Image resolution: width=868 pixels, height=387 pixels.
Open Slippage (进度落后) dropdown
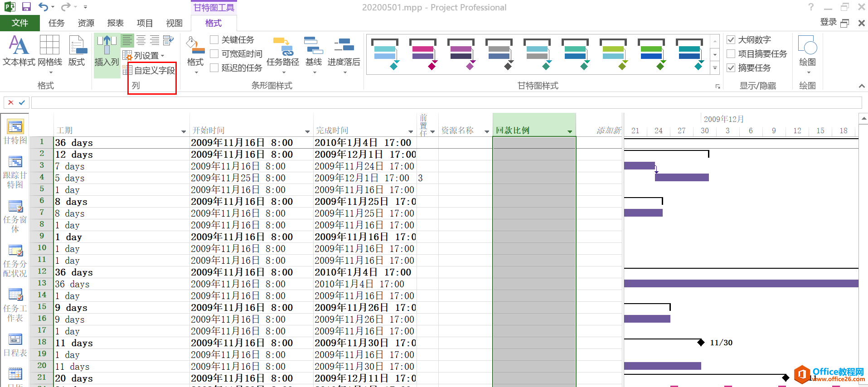point(344,53)
